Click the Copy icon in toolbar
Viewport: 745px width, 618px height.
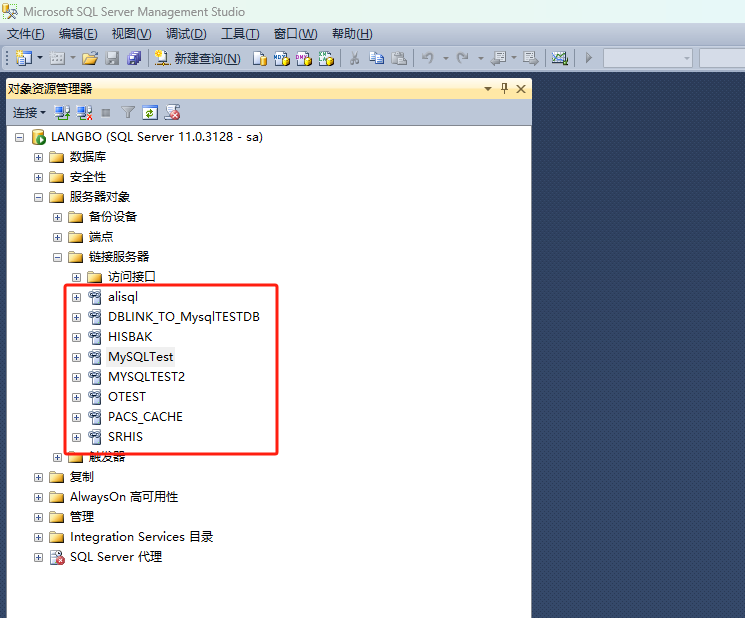click(x=377, y=58)
